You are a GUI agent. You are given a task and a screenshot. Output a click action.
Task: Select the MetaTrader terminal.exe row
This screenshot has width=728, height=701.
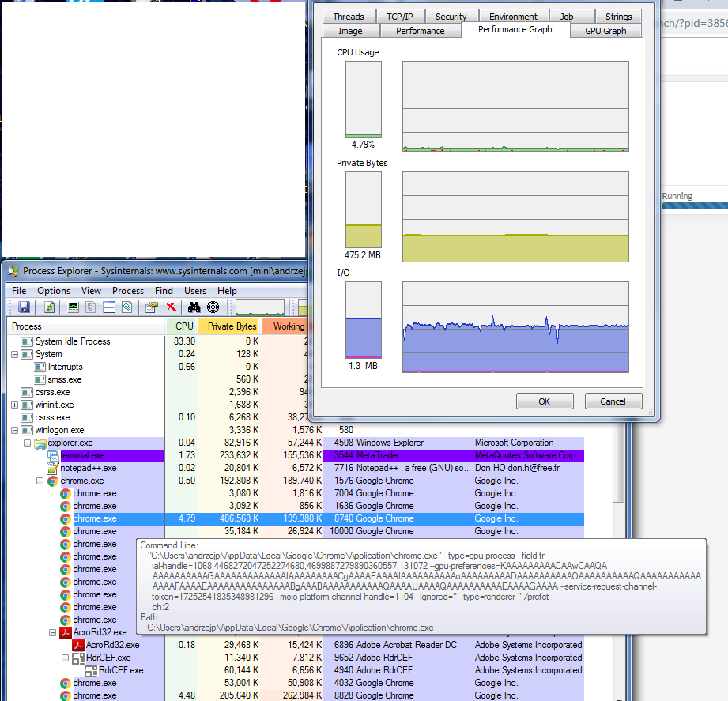(296, 455)
